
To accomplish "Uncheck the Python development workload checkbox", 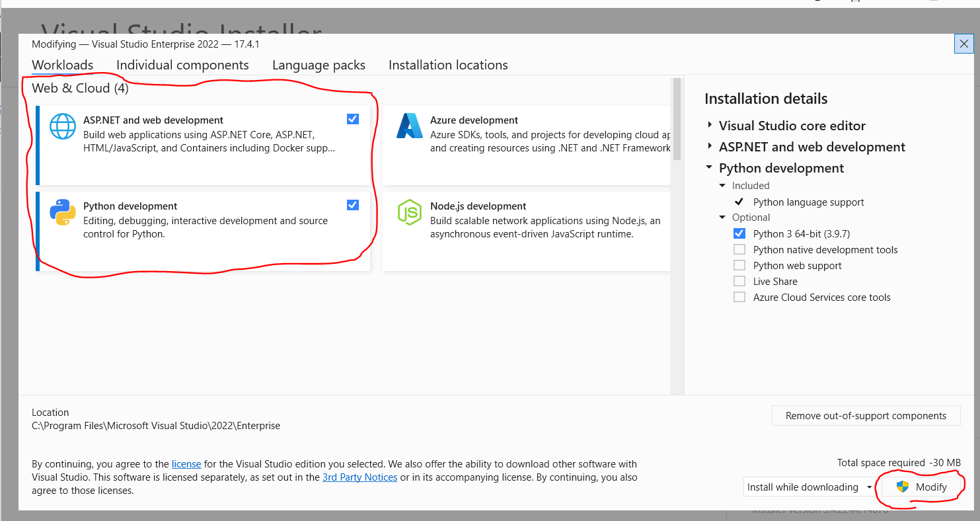I will 353,205.
